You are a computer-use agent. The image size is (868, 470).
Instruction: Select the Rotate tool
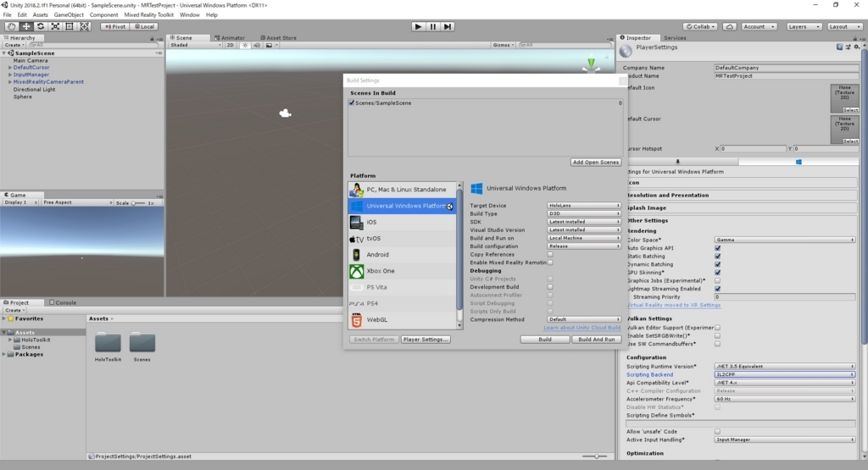41,26
